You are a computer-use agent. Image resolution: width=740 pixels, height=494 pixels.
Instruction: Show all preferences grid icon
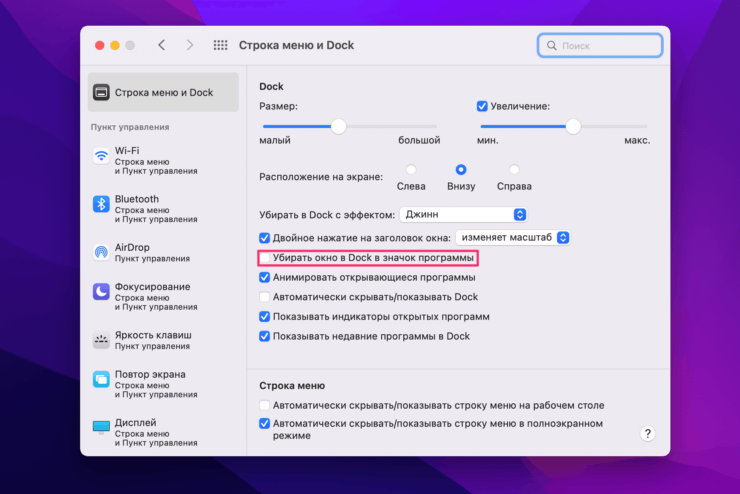click(x=221, y=46)
